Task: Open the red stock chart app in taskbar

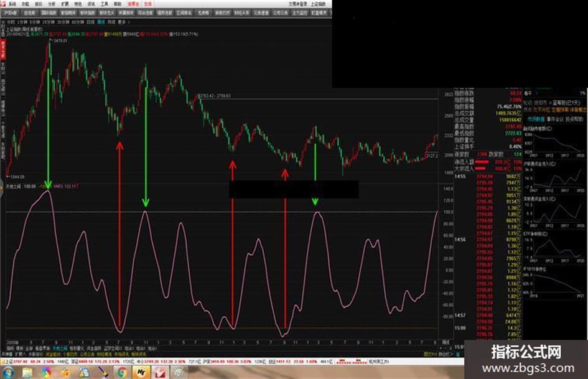Action: tap(160, 372)
